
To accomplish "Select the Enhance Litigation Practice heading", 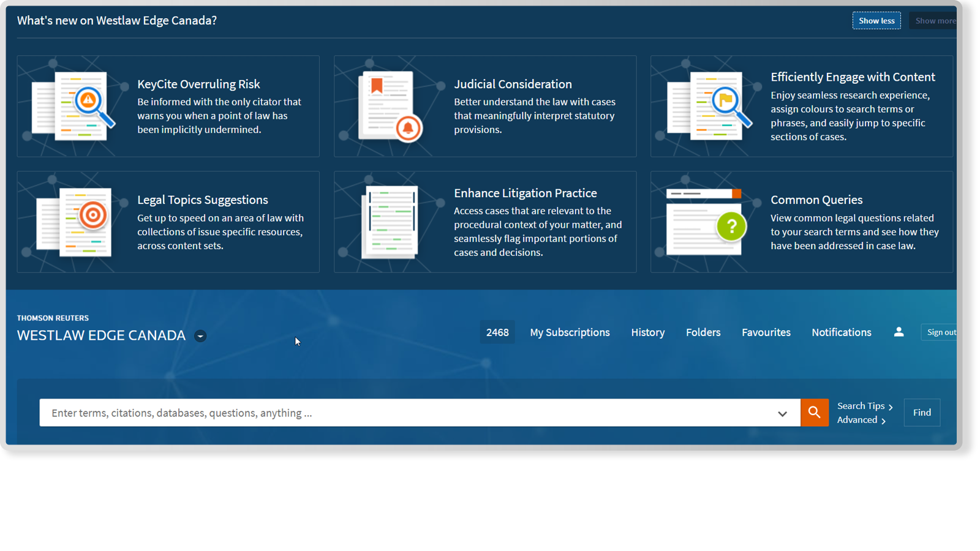I will click(x=526, y=193).
